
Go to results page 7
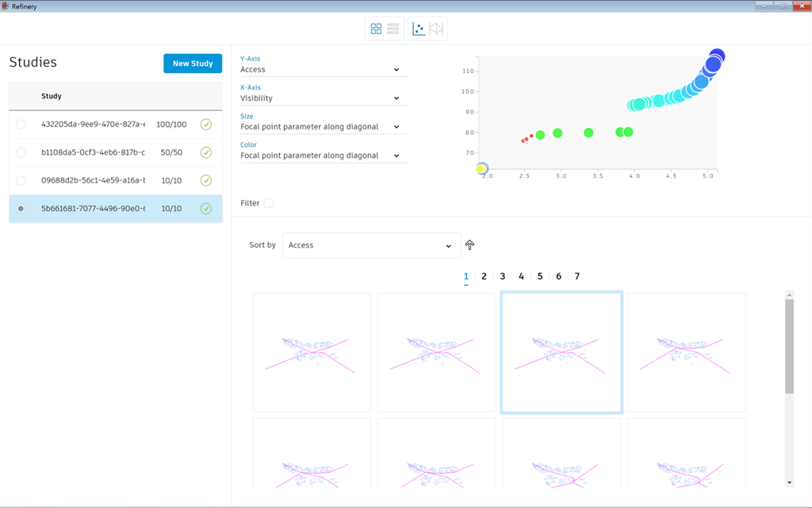tap(576, 276)
